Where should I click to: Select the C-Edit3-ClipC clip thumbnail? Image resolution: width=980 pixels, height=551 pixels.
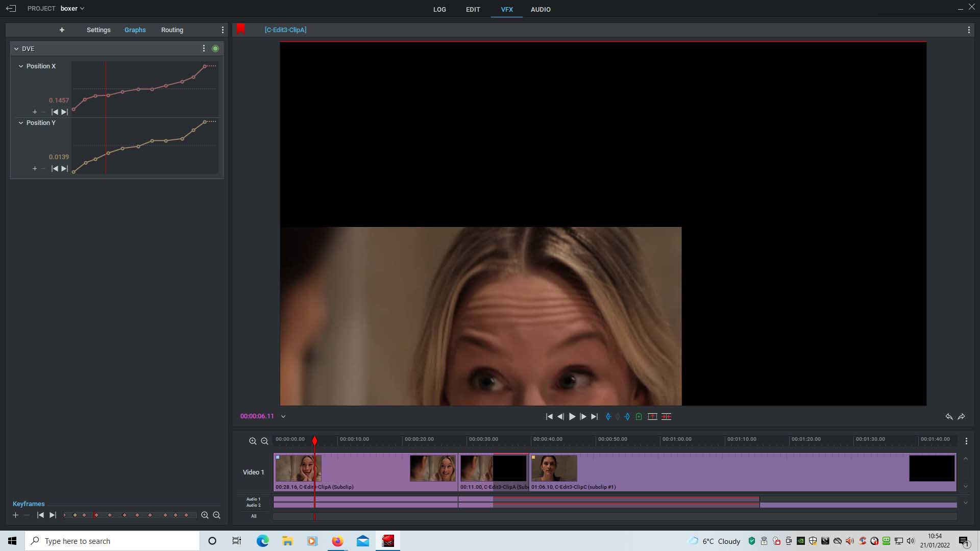pyautogui.click(x=554, y=468)
